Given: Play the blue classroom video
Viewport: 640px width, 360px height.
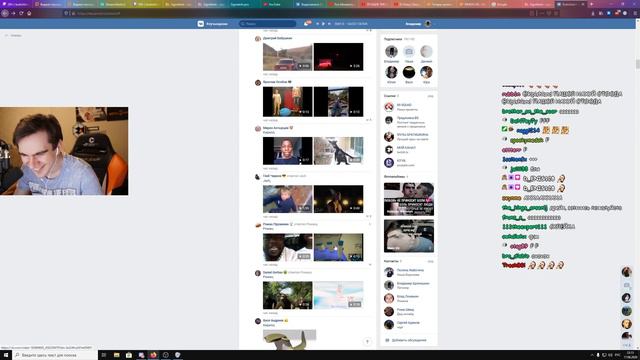Looking at the screenshot, I should point(338,247).
